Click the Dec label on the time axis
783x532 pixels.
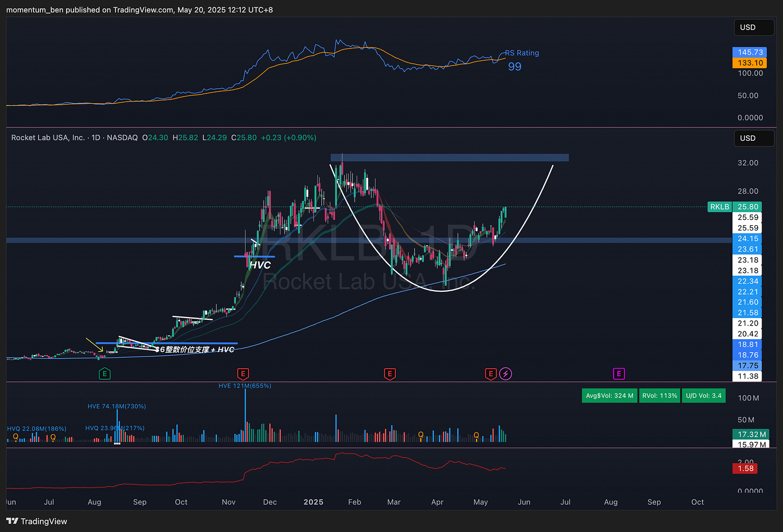[270, 502]
